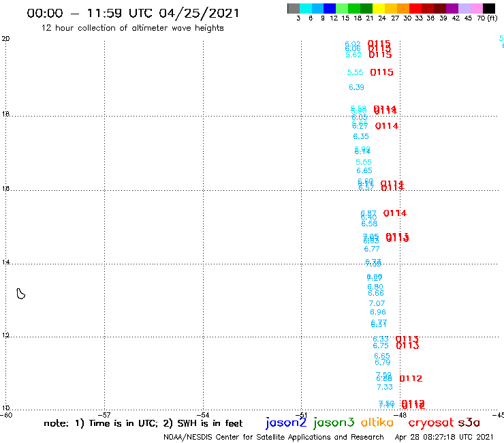Click the cyan swatch in the wave-height scale
The image size is (504, 443).
(306, 8)
